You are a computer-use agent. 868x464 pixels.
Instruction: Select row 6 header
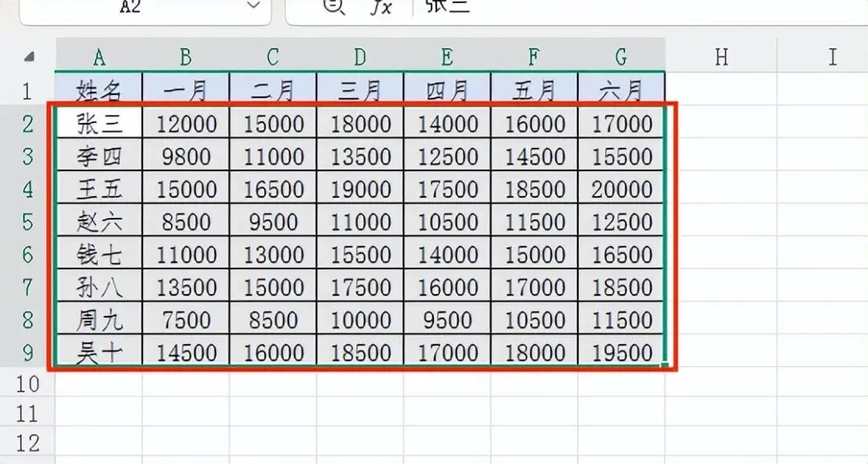(x=27, y=254)
